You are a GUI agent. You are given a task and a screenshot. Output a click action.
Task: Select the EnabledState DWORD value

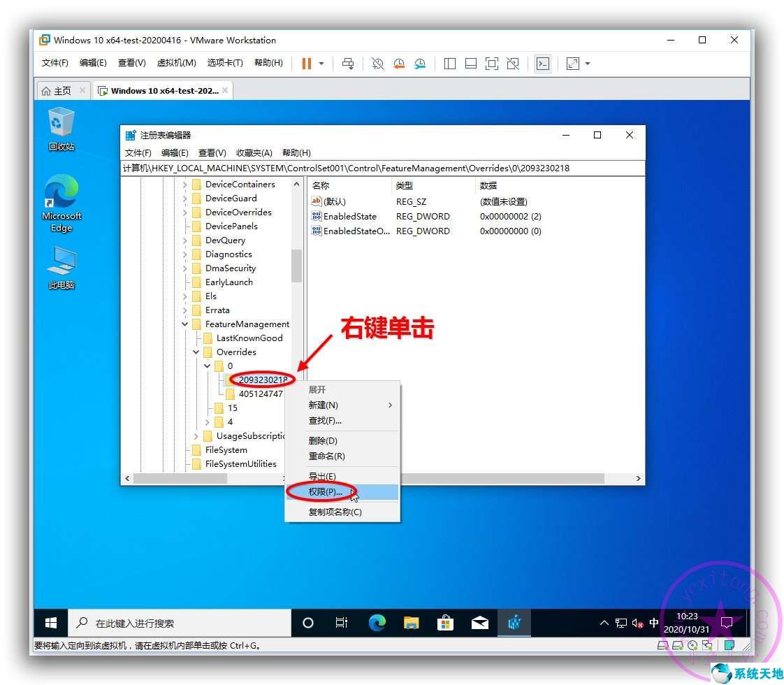(x=349, y=216)
